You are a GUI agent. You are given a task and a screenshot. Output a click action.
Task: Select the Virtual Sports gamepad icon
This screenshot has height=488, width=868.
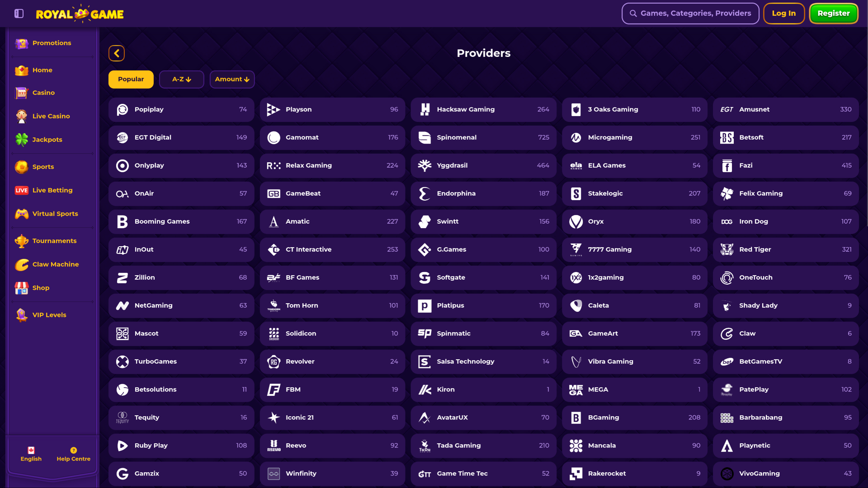[21, 213]
